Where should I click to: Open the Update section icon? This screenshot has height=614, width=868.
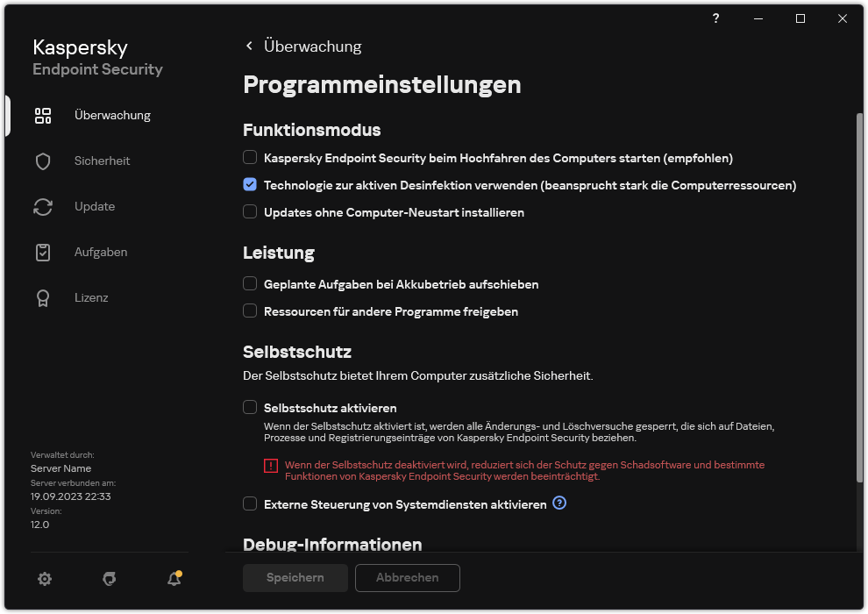pos(42,206)
